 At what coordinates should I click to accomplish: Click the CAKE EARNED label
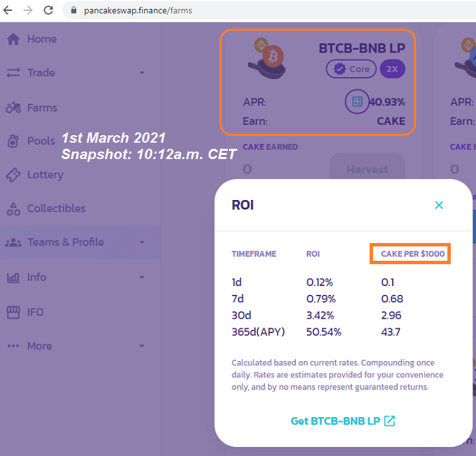coord(270,147)
